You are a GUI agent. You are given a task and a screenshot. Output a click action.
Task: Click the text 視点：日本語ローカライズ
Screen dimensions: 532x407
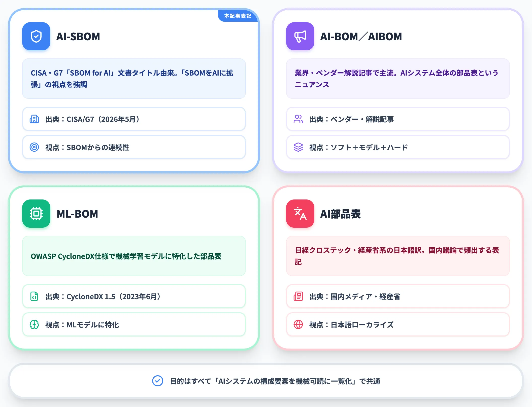(351, 325)
